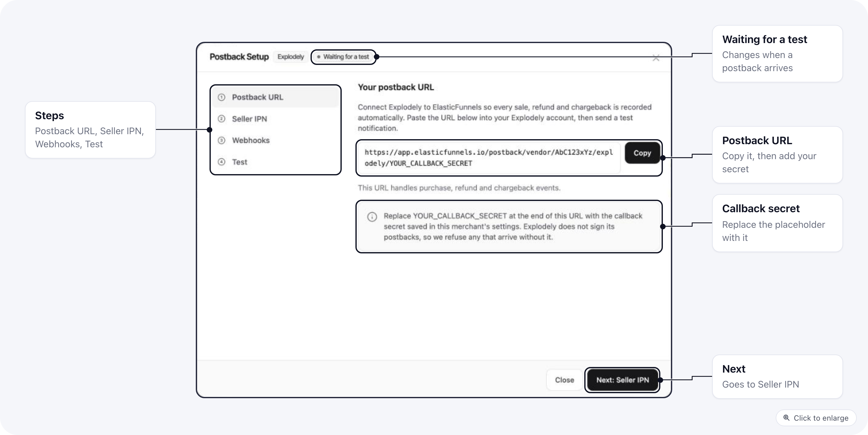The width and height of the screenshot is (868, 435).
Task: Click the 'Replace YOUR_CALLBACK_SECRET' notice text
Action: (513, 226)
